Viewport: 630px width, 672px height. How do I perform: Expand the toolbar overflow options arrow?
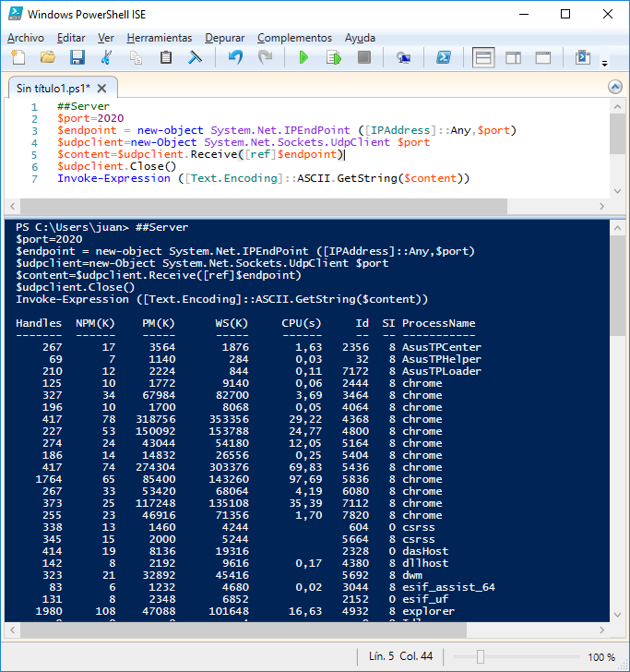(x=605, y=63)
